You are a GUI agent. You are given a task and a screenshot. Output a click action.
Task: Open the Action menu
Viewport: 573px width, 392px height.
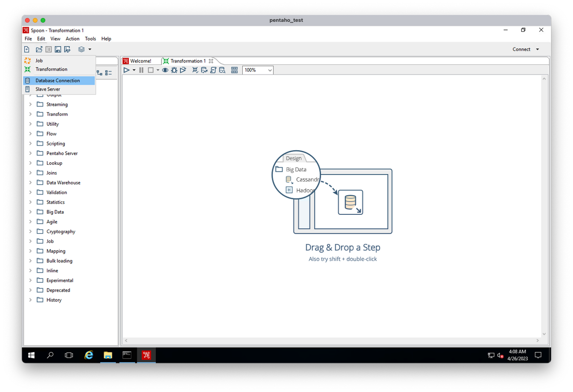[73, 39]
